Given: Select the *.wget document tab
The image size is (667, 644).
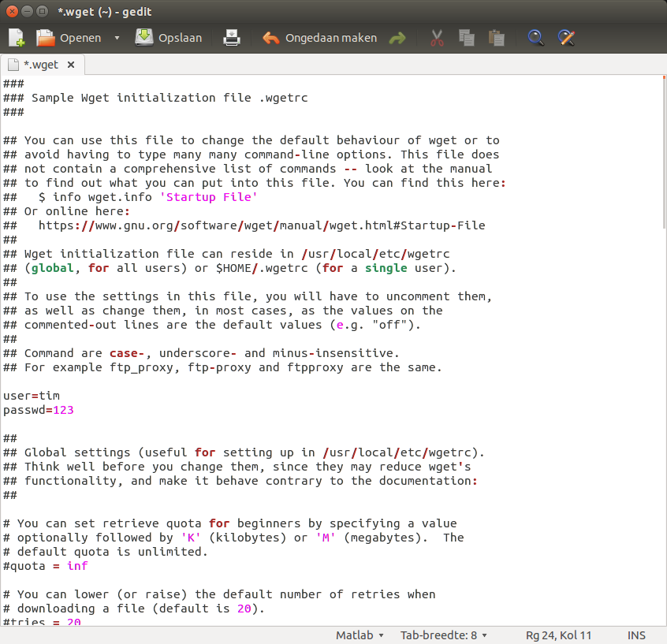Looking at the screenshot, I should (x=40, y=65).
